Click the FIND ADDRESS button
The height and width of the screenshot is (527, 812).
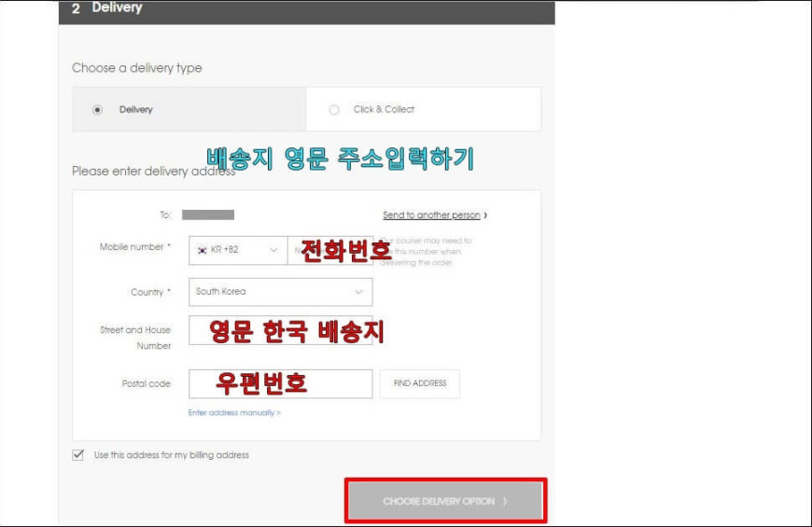pos(419,383)
